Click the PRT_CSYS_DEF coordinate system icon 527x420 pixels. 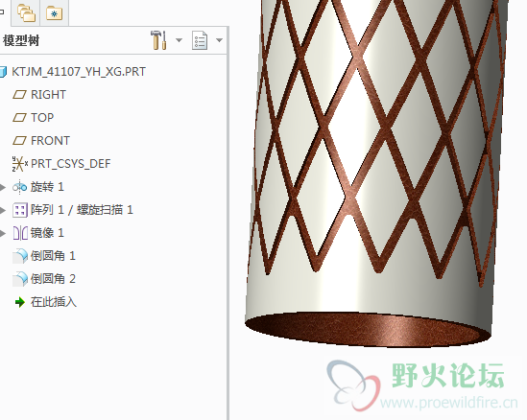[x=20, y=164]
